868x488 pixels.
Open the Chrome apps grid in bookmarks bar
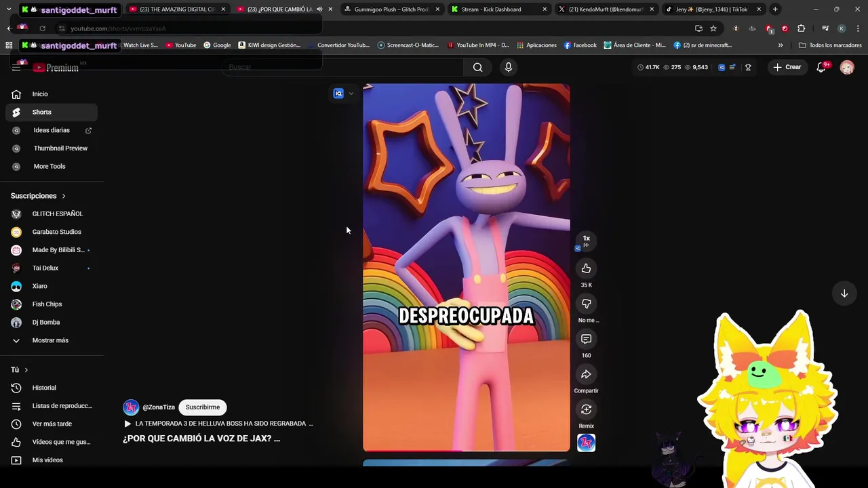tap(9, 45)
